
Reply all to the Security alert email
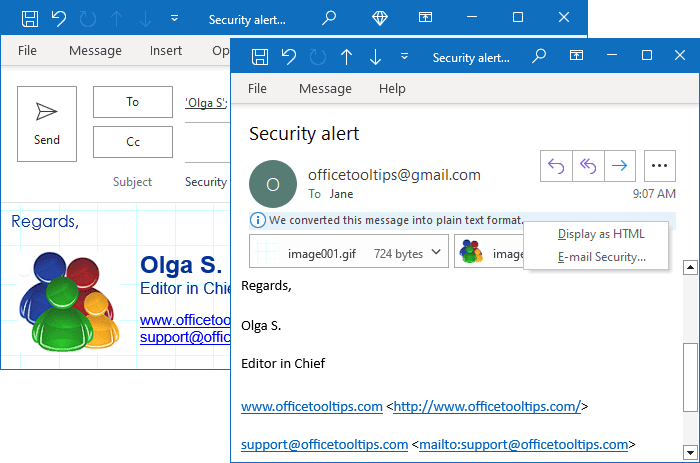[x=588, y=166]
